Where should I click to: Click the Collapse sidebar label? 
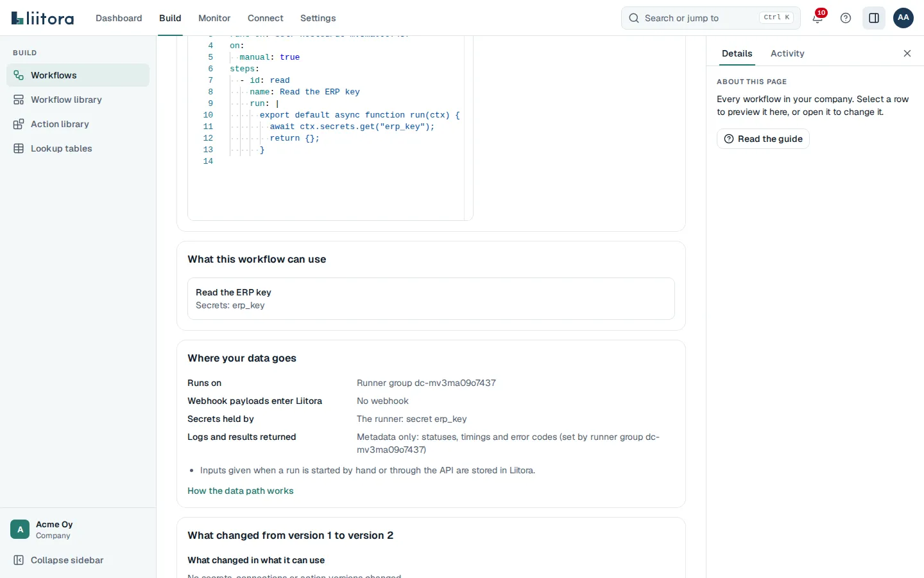pos(67,560)
